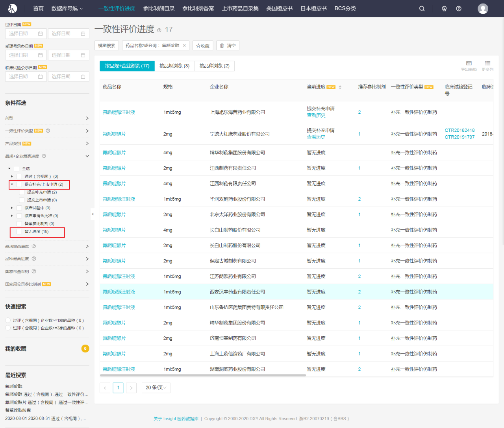The height and width of the screenshot is (428, 504).
Task: Open 日本橙皮书 nav item
Action: (x=313, y=8)
